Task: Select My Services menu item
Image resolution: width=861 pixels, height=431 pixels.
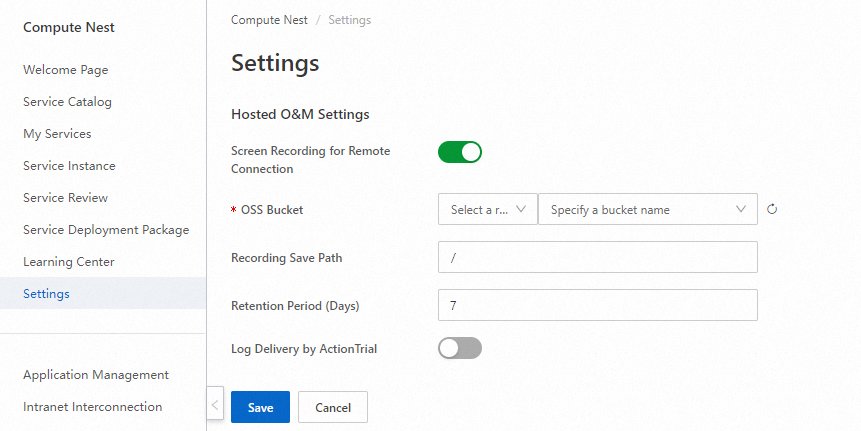Action: 57,134
